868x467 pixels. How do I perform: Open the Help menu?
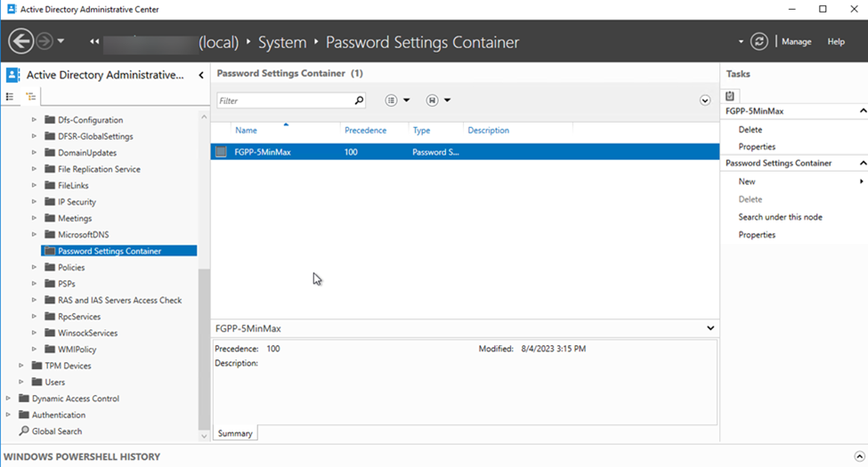[x=835, y=42]
